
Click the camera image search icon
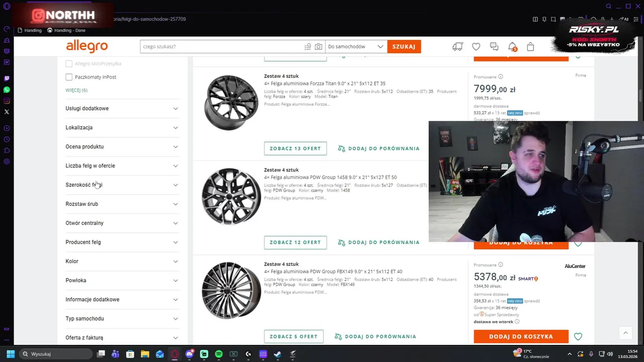318,47
